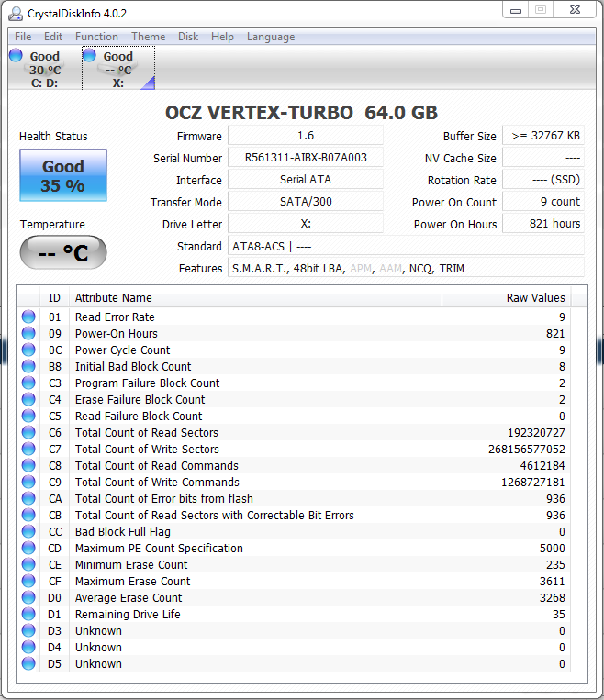Click the Power On Hours 821 hours field

[543, 223]
